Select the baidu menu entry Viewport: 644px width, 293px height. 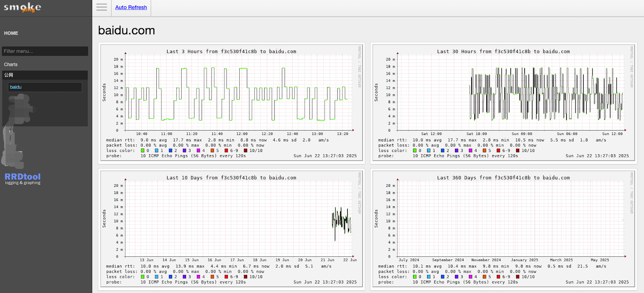45,87
